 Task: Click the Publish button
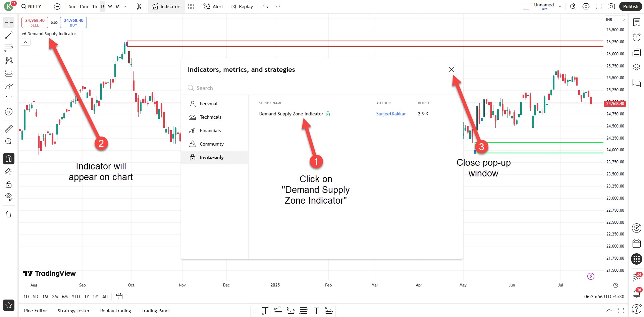click(631, 6)
